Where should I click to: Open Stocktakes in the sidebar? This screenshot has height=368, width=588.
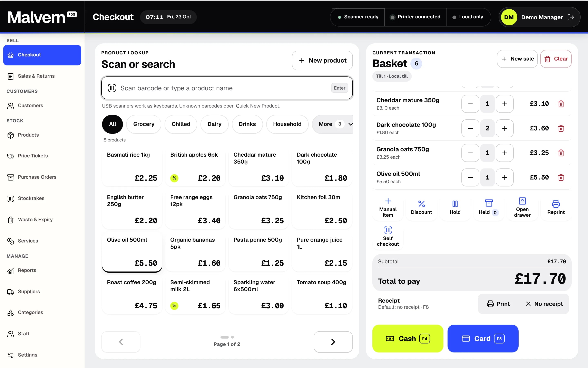[x=42, y=198]
